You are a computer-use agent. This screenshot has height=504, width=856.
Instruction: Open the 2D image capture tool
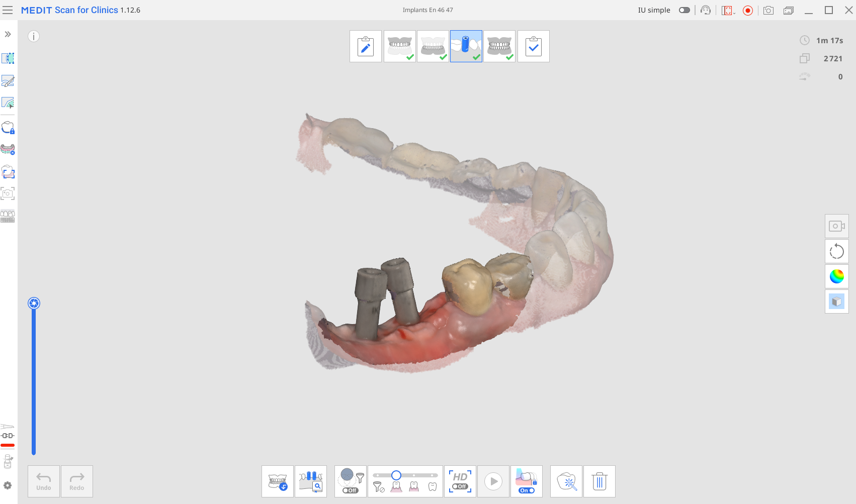8,193
